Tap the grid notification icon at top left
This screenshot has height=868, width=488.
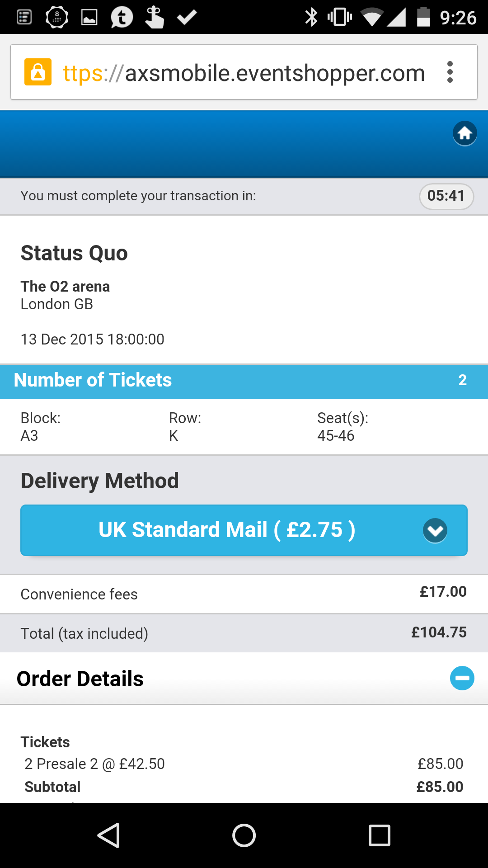tap(23, 16)
